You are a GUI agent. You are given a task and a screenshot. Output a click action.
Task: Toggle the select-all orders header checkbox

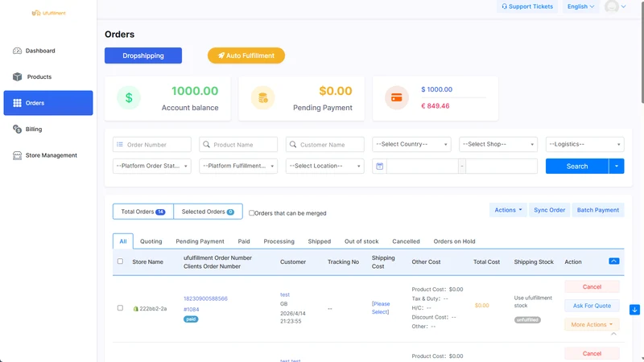(x=120, y=261)
